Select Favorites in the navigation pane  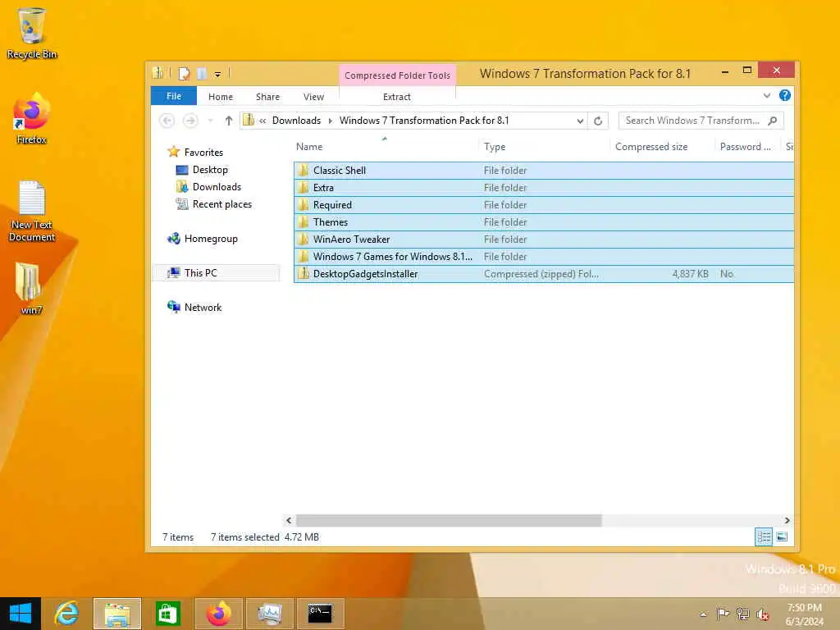click(203, 152)
